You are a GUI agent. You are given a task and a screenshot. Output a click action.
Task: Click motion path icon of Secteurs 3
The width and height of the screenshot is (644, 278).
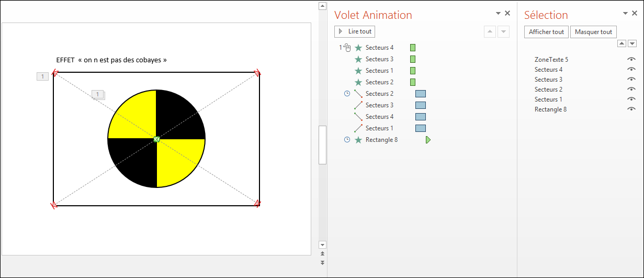tap(358, 105)
